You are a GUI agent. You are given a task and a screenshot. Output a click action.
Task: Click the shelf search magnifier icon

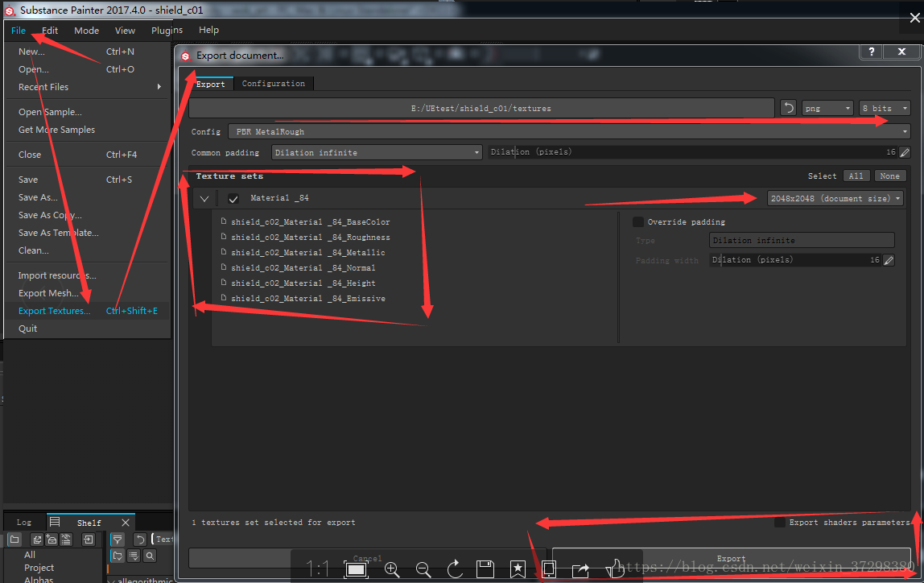point(151,556)
